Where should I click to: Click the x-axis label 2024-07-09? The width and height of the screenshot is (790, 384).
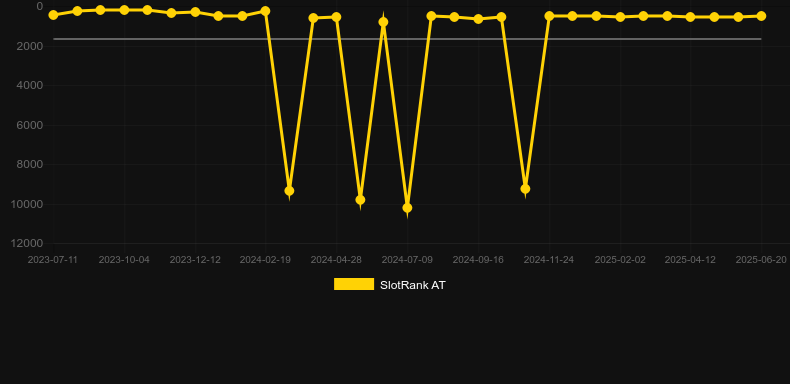click(407, 260)
